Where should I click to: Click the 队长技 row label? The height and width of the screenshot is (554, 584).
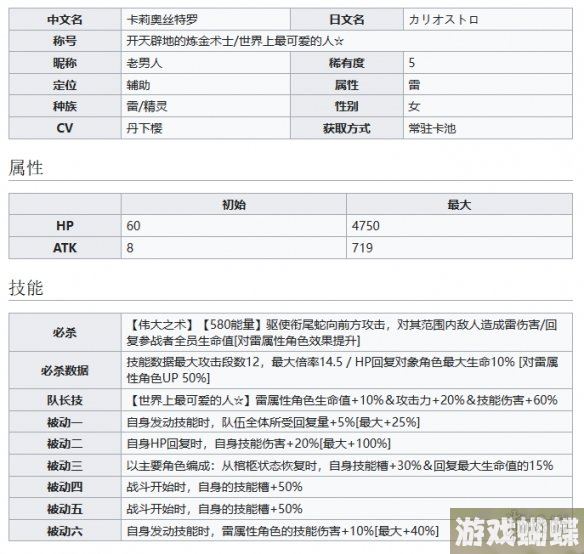click(65, 400)
